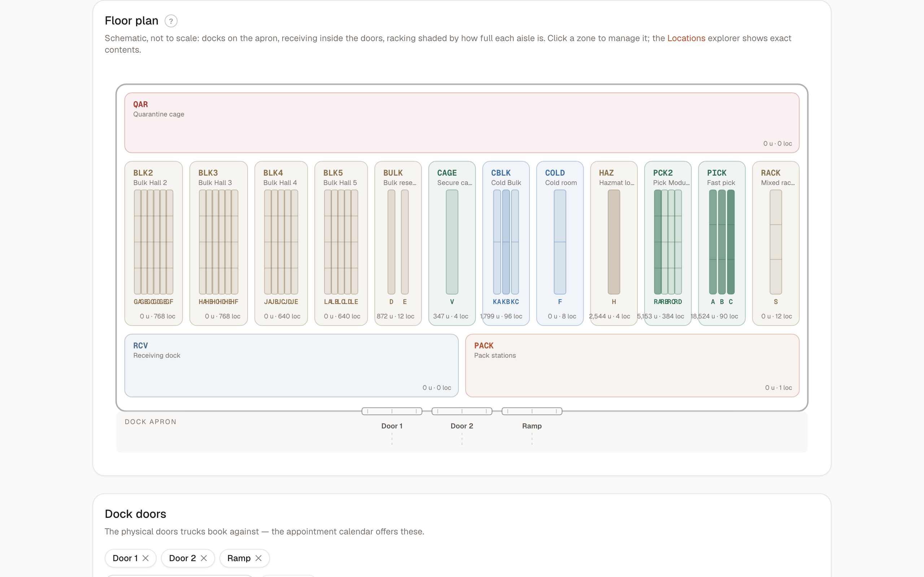The height and width of the screenshot is (577, 924).
Task: Click aisle A bar in PICK zone
Action: 713,242
